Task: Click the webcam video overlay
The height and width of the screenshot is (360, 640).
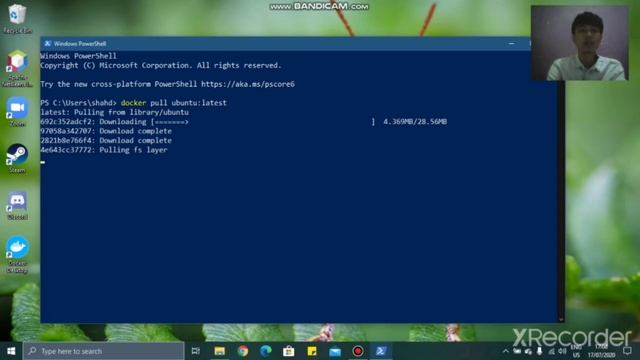Action: point(580,43)
